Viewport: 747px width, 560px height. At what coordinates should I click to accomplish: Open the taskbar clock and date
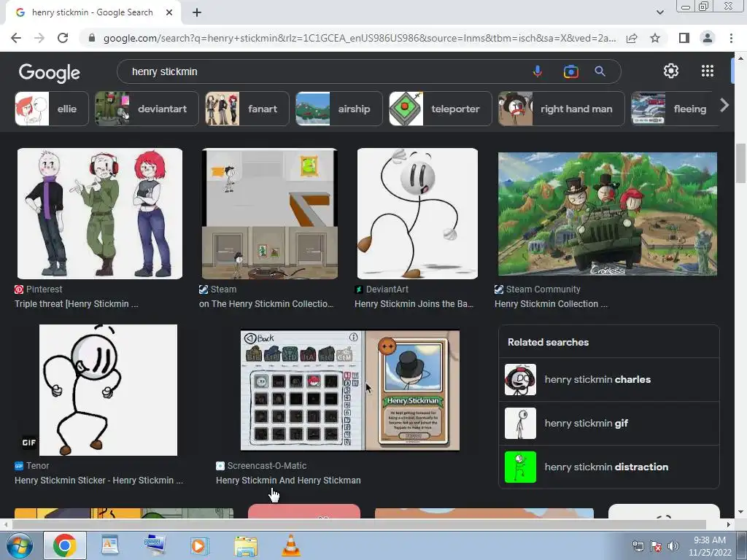click(x=709, y=546)
